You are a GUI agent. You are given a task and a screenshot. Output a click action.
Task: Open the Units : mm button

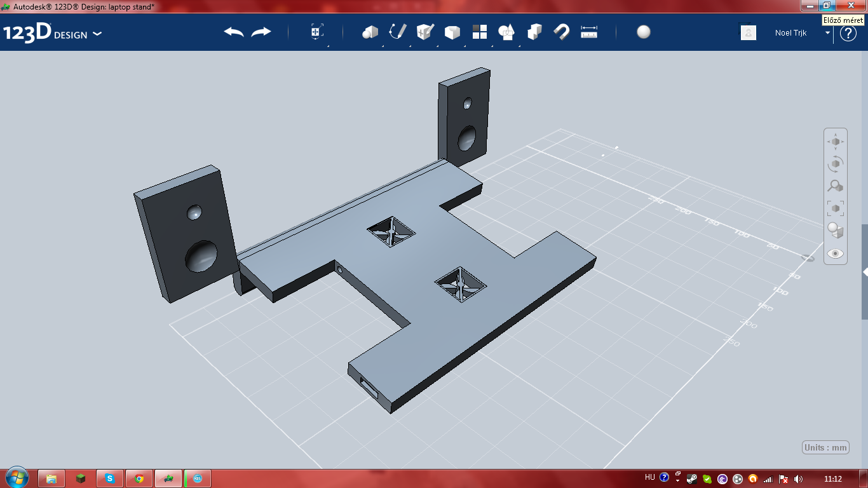pyautogui.click(x=826, y=447)
